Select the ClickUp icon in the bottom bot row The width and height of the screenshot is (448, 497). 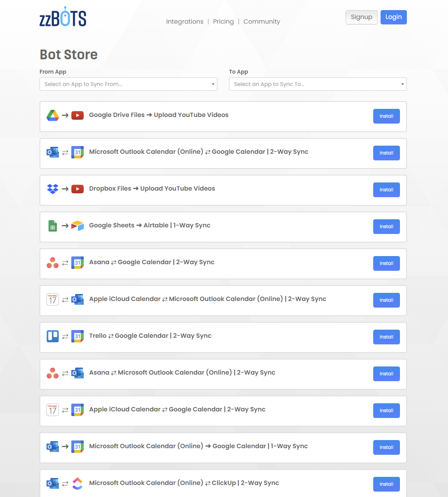tap(77, 483)
